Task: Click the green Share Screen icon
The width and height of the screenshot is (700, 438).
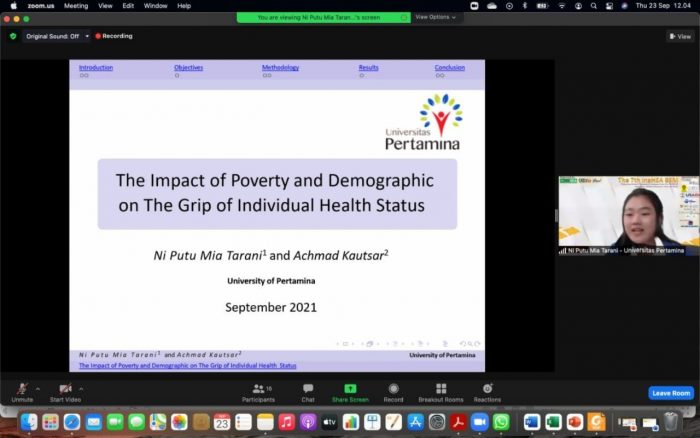Action: point(350,389)
